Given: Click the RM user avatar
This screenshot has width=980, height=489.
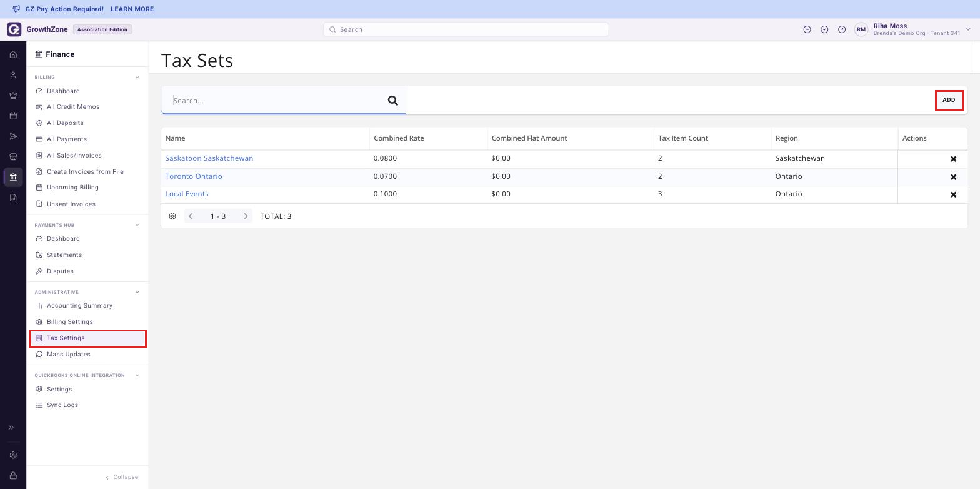Looking at the screenshot, I should click(861, 29).
